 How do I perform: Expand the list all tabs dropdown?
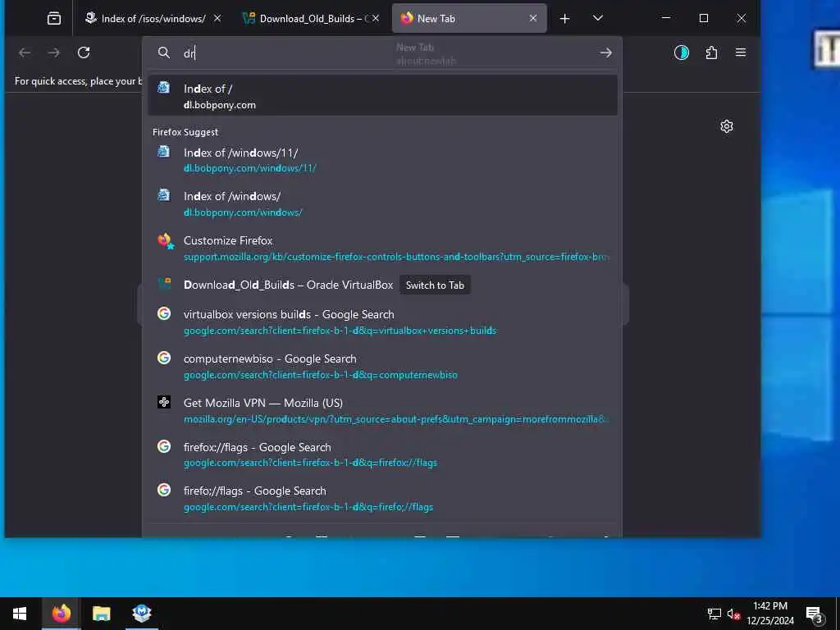point(598,18)
